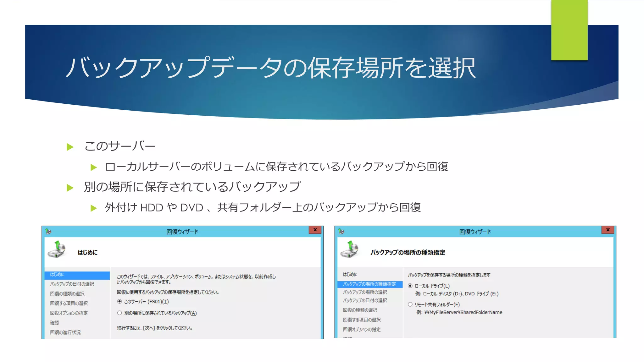The width and height of the screenshot is (644, 362).
Task: Close the right 回復ウィザード window
Action: (608, 230)
